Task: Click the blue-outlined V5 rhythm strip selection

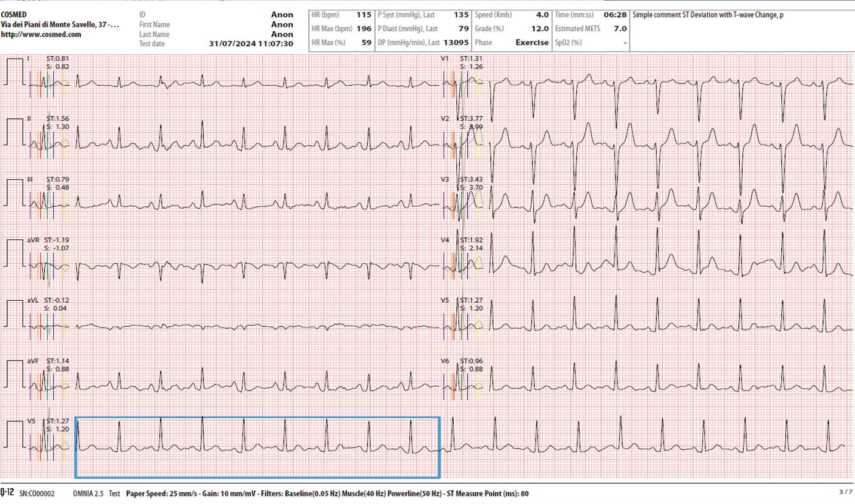Action: click(258, 447)
